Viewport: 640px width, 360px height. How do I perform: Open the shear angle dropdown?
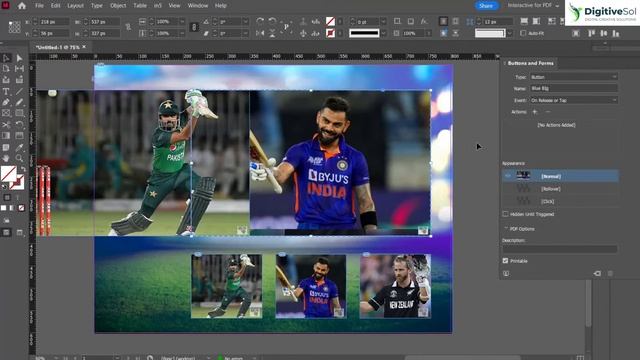(245, 33)
